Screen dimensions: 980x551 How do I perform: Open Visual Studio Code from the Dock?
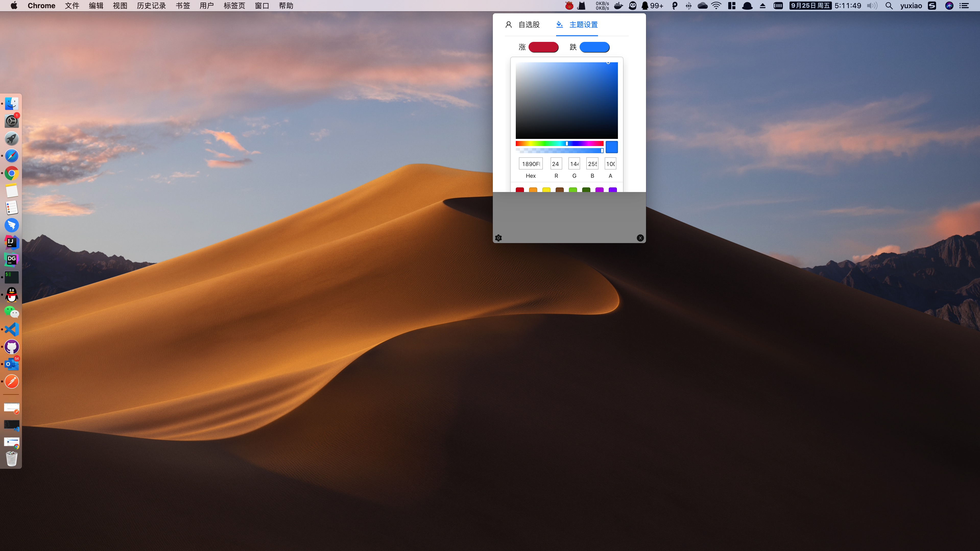pyautogui.click(x=12, y=329)
